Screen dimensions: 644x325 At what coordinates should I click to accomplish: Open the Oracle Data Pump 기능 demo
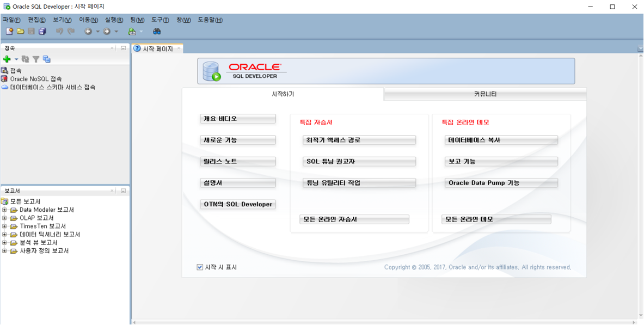tap(501, 183)
